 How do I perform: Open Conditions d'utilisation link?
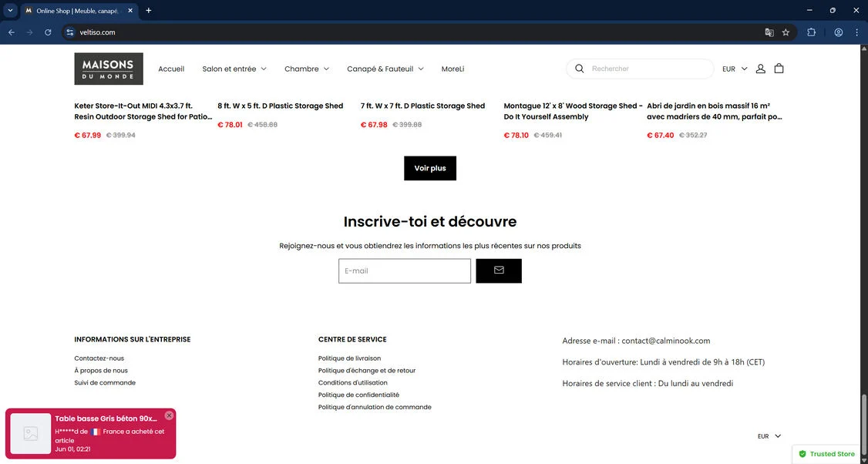point(352,382)
